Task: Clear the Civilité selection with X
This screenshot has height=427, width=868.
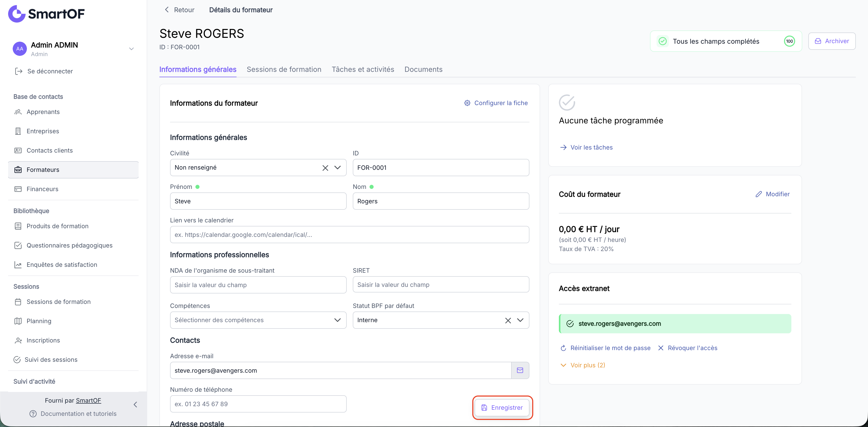Action: pyautogui.click(x=325, y=168)
